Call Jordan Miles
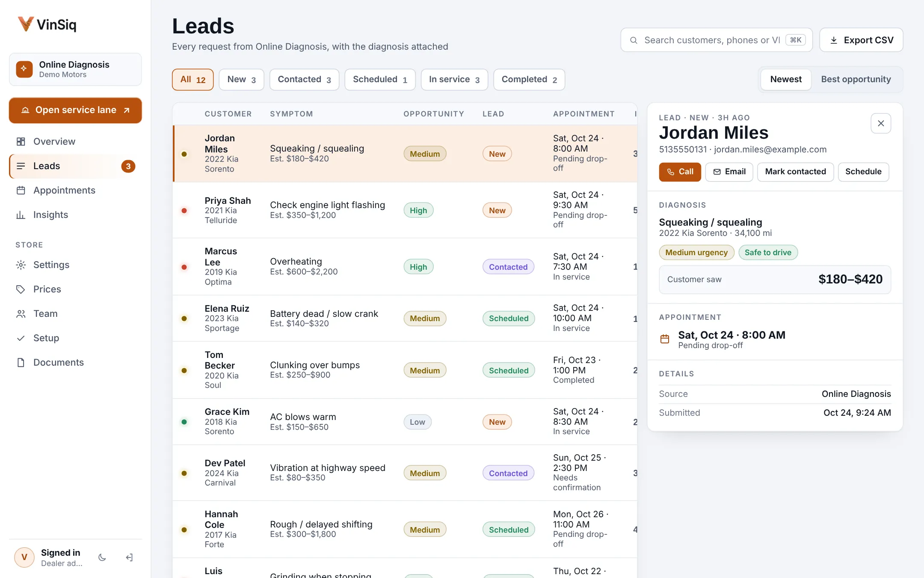Screen dimensions: 924x578 680,172
